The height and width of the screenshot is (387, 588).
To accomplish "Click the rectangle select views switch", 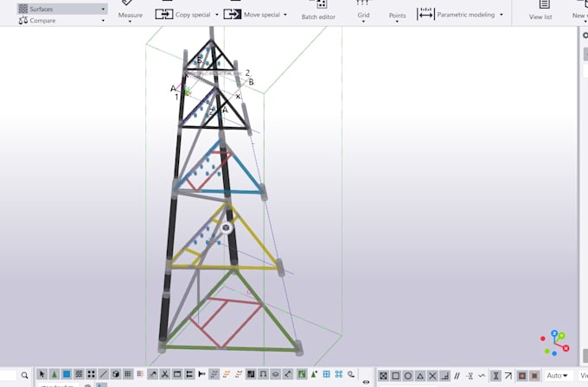I will pyautogui.click(x=177, y=374).
